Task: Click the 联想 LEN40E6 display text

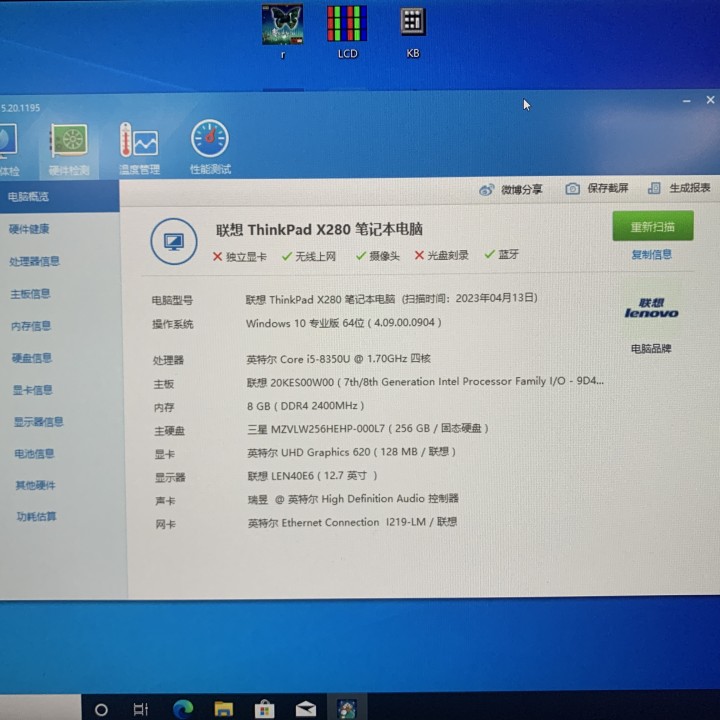Action: (x=312, y=475)
